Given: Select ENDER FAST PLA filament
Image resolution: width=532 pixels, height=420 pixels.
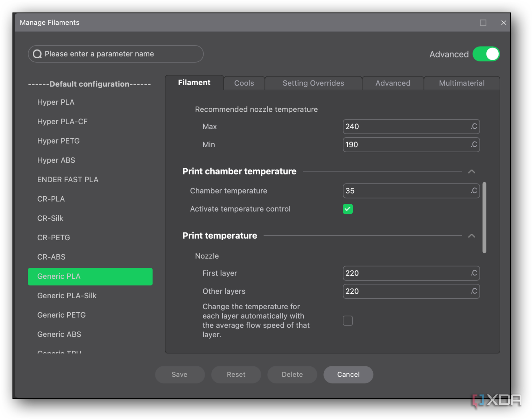Looking at the screenshot, I should pyautogui.click(x=90, y=180).
